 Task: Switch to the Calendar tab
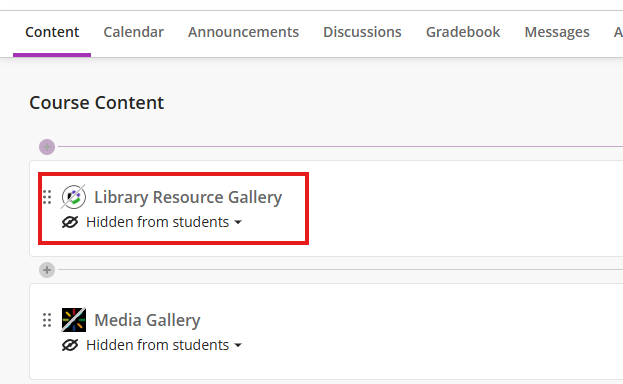(x=134, y=32)
